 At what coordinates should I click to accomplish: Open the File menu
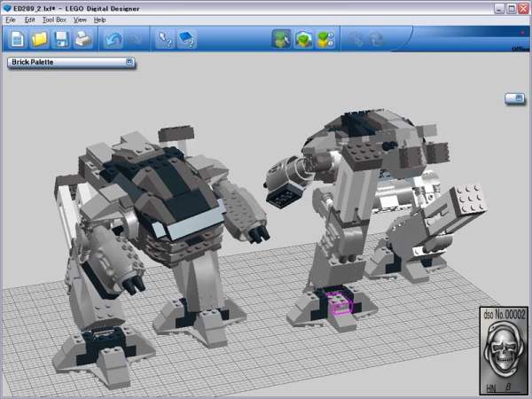point(11,20)
